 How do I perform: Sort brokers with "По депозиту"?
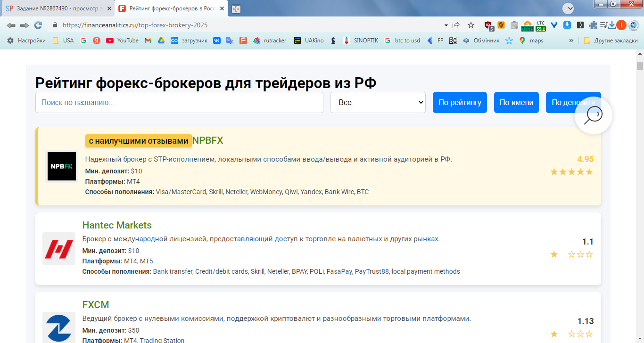point(573,102)
